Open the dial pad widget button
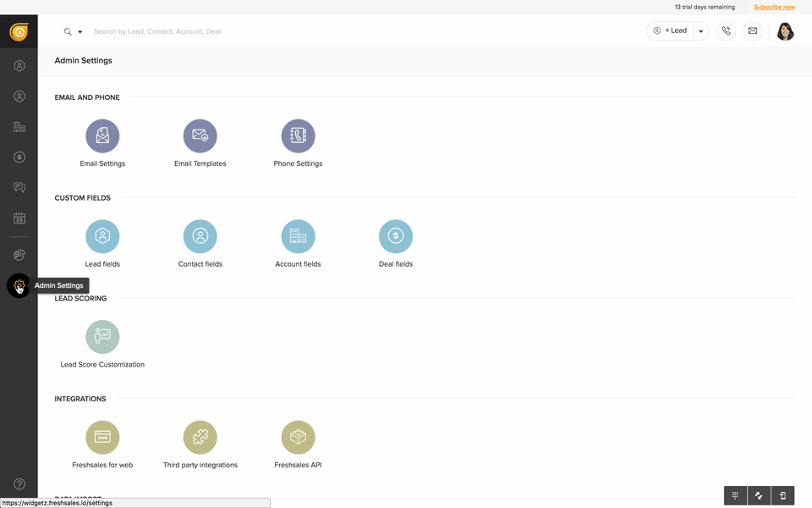The width and height of the screenshot is (812, 508). [x=735, y=496]
